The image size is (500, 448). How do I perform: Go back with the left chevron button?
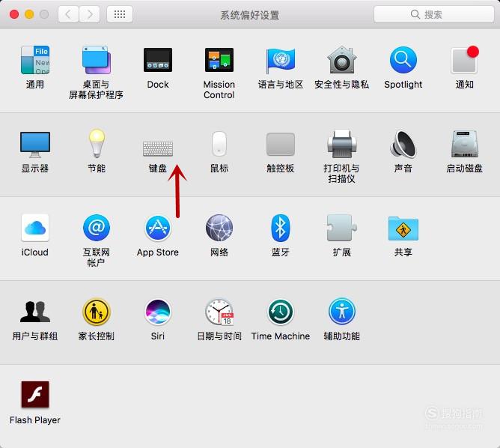click(68, 14)
